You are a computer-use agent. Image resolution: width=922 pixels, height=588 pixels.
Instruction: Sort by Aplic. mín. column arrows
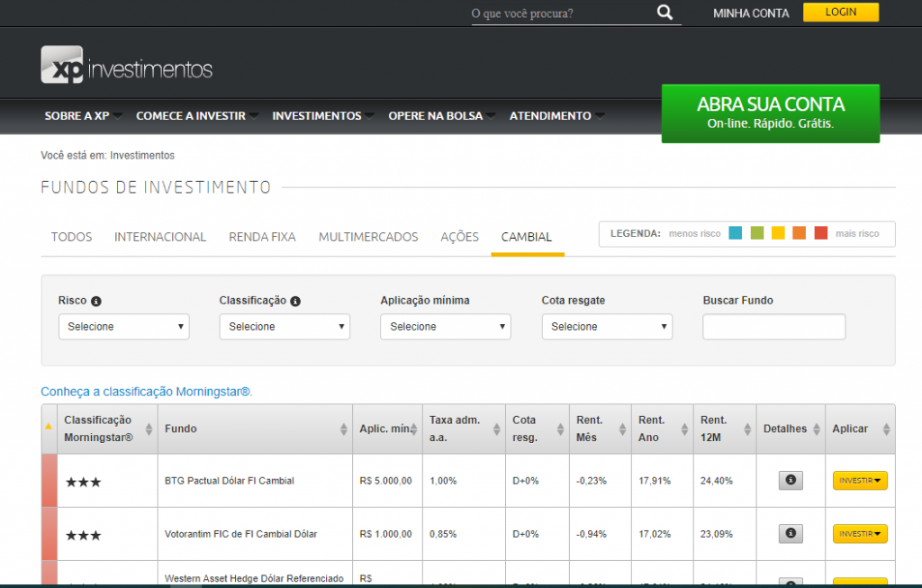coord(414,430)
